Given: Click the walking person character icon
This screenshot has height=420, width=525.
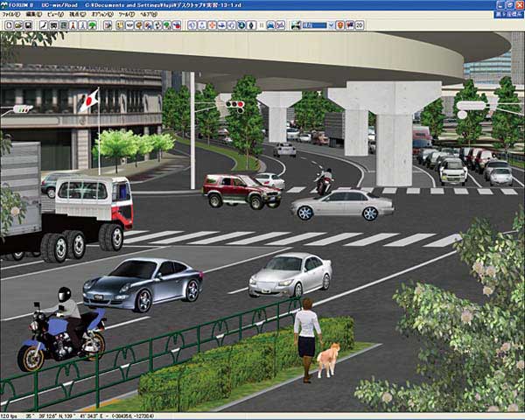Looking at the screenshot, I should pos(82,25).
